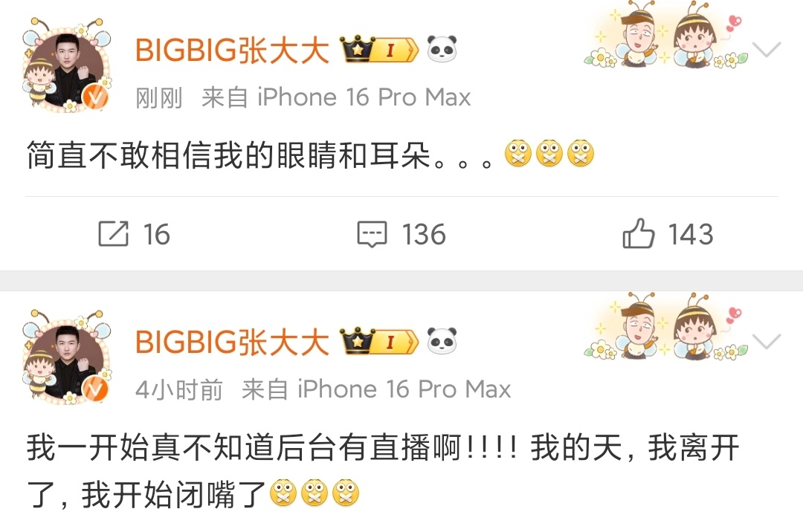
Task: Open the second post's profile avatar
Action: tap(67, 357)
